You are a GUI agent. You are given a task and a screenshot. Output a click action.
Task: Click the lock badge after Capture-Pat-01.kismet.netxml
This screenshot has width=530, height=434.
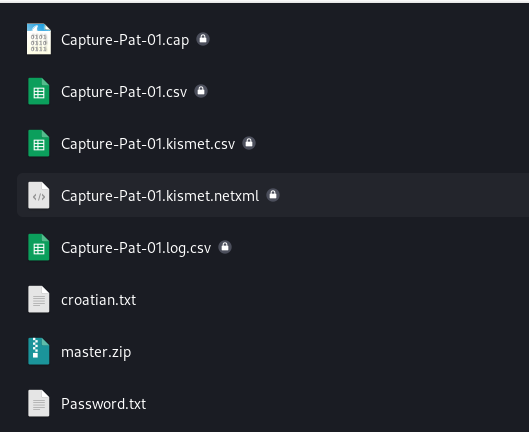click(273, 195)
